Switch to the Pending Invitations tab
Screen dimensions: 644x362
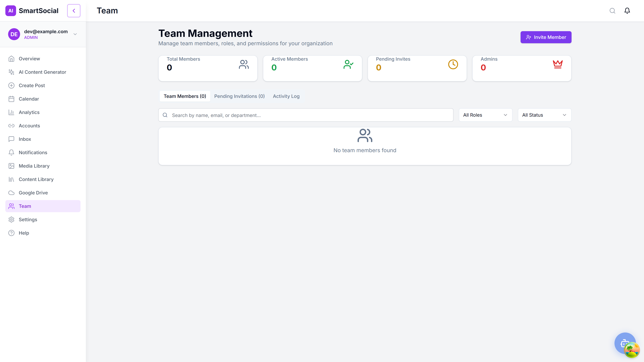point(239,96)
